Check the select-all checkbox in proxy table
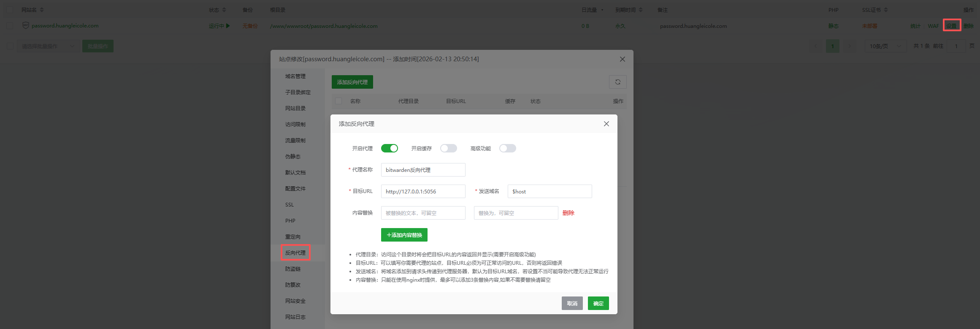Image resolution: width=980 pixels, height=329 pixels. pyautogui.click(x=338, y=101)
